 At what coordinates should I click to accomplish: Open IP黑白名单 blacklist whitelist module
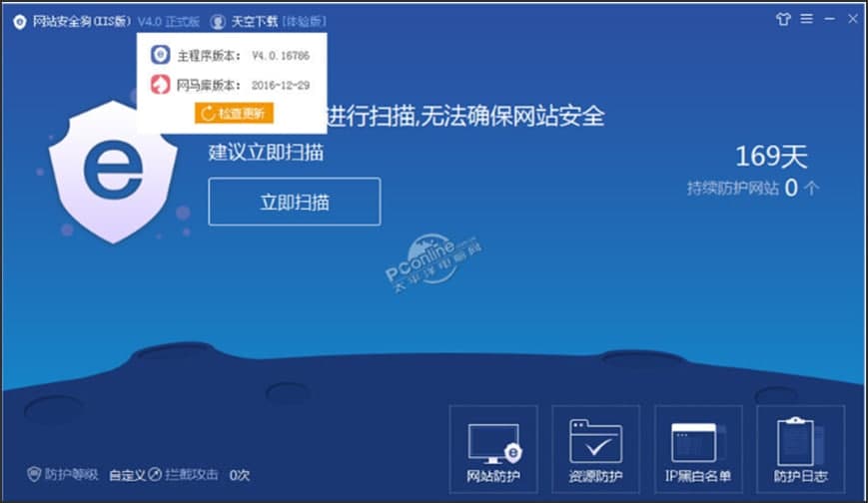coord(698,449)
